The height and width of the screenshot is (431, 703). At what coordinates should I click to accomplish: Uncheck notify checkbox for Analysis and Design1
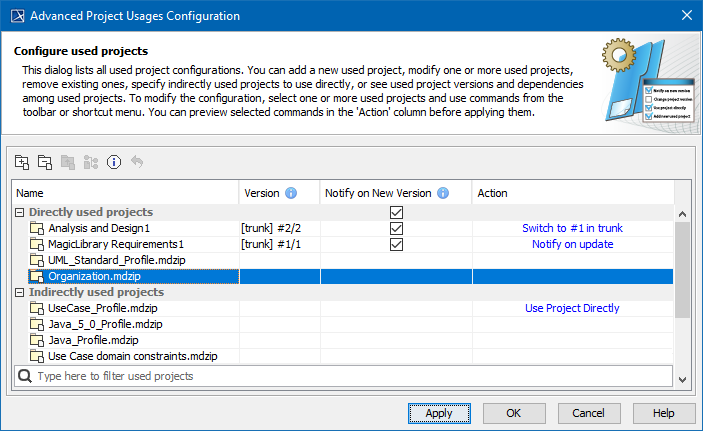397,228
